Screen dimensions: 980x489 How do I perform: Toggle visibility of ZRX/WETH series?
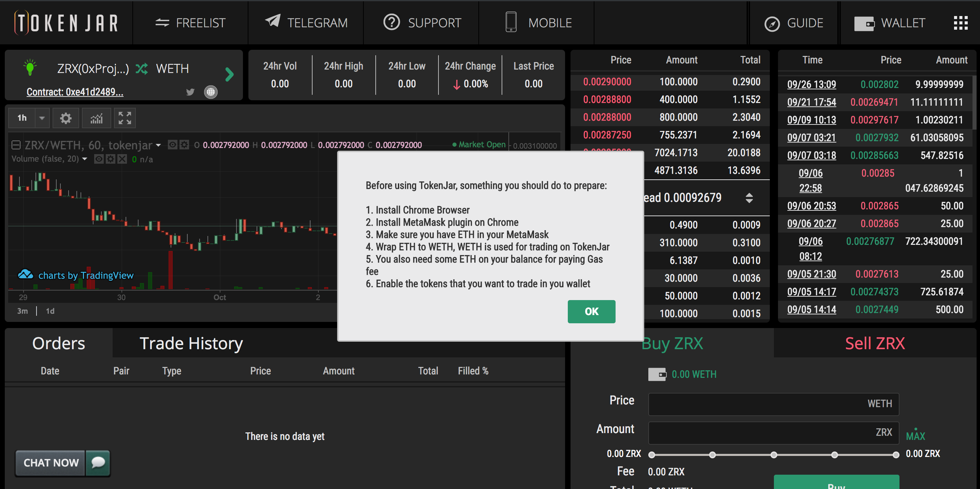click(172, 145)
